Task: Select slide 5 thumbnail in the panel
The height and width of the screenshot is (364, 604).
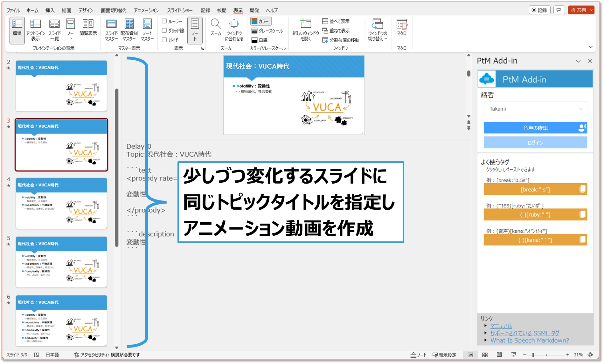Action: tap(61, 262)
